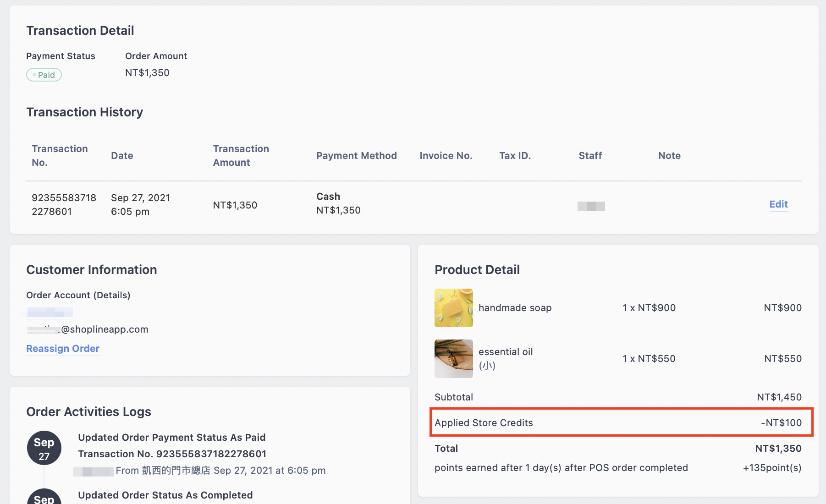This screenshot has width=826, height=504.
Task: Click the Transaction No. column header
Action: pyautogui.click(x=60, y=156)
